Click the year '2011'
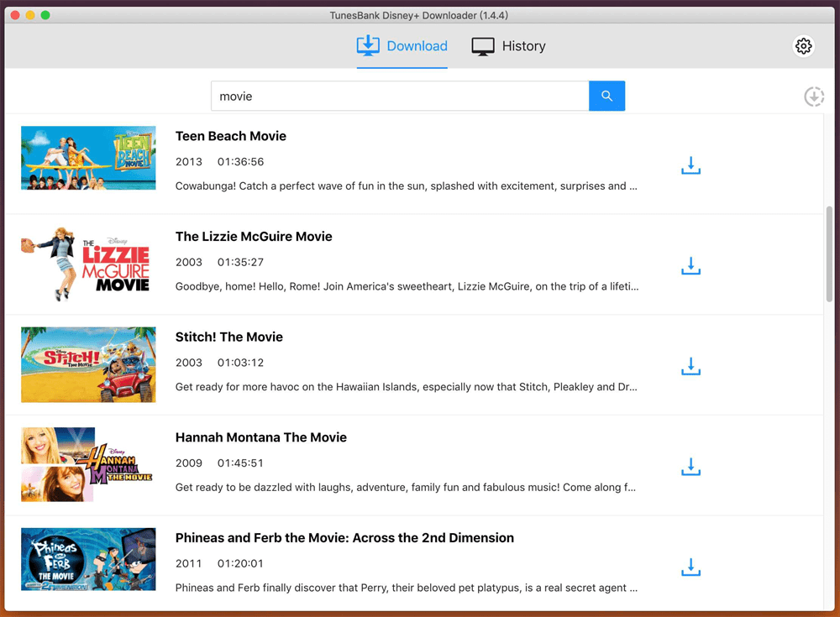The image size is (840, 617). click(x=188, y=563)
